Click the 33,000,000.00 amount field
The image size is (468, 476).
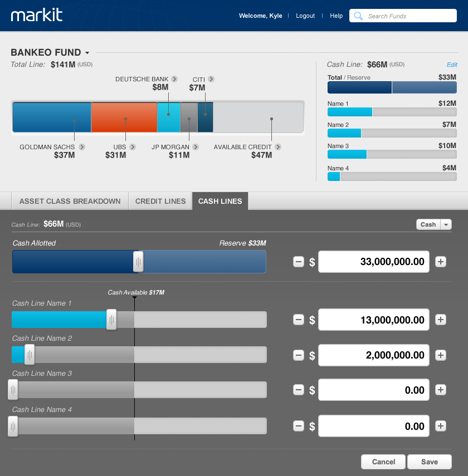[373, 262]
